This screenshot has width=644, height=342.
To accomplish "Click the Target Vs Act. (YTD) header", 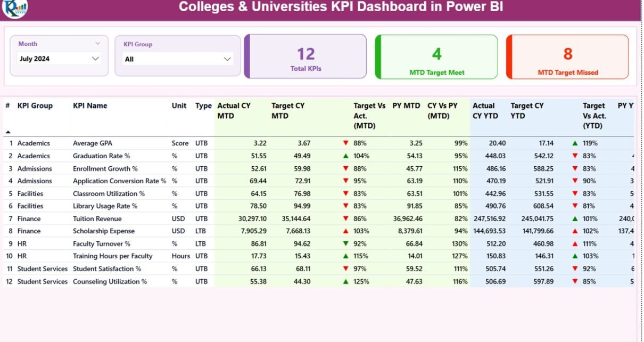I will click(x=595, y=116).
